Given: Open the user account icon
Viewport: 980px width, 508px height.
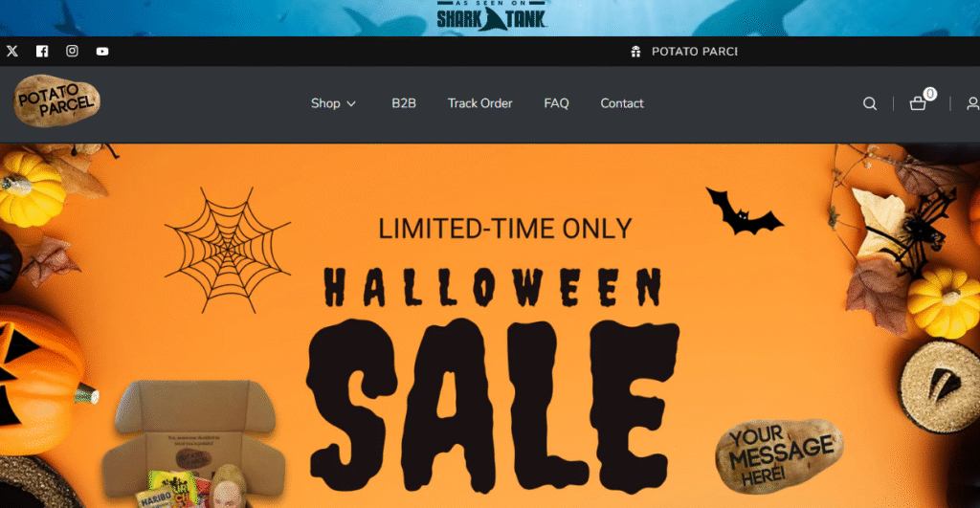Looking at the screenshot, I should (973, 103).
